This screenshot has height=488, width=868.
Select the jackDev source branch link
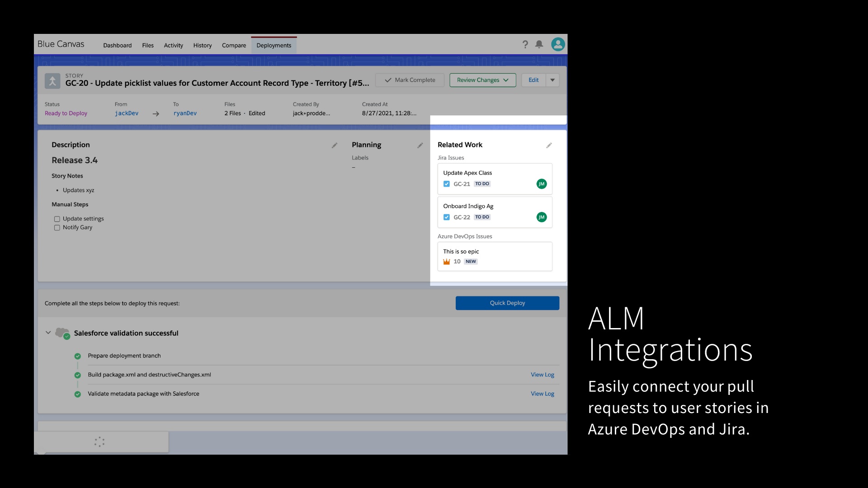(x=127, y=113)
